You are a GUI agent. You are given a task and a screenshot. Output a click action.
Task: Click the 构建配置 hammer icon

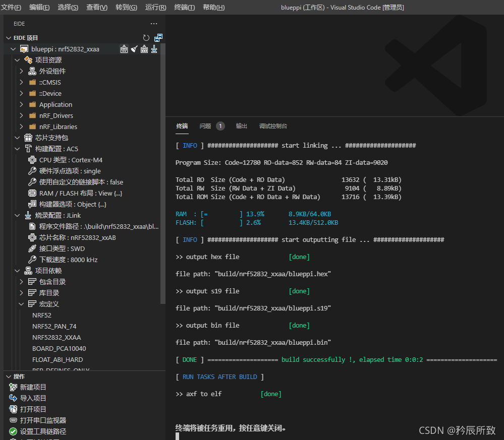[x=28, y=149]
